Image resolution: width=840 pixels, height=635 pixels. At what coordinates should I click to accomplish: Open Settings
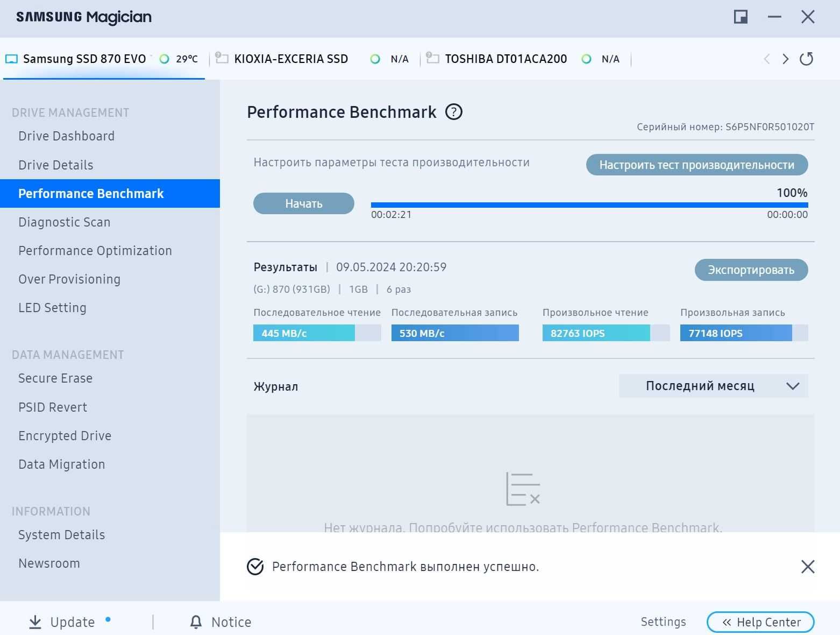pos(663,622)
